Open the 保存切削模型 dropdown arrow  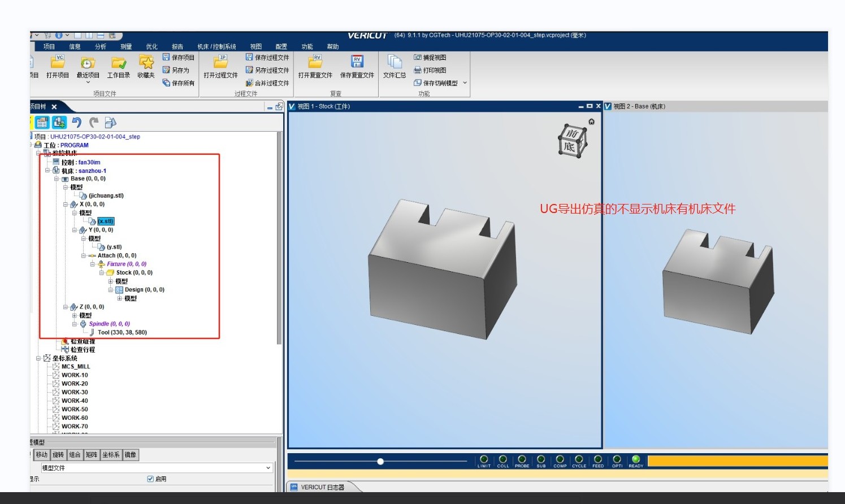465,82
